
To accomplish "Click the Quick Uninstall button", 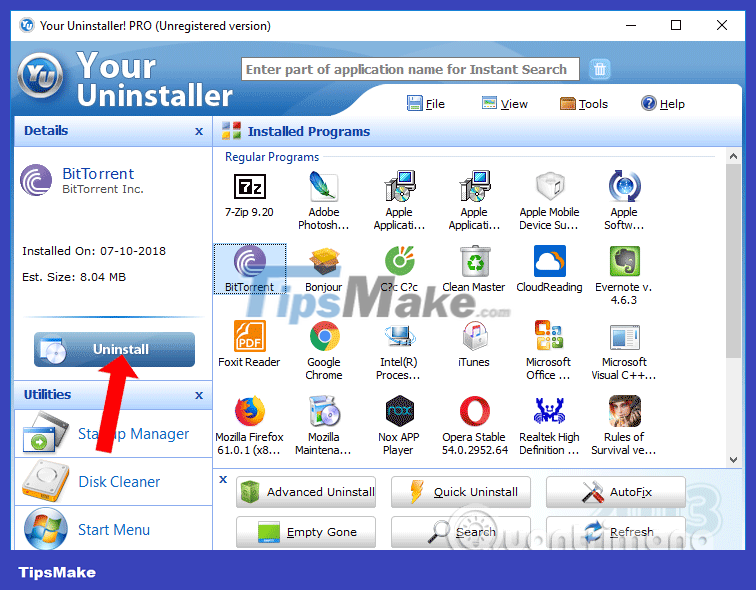I will [x=461, y=492].
